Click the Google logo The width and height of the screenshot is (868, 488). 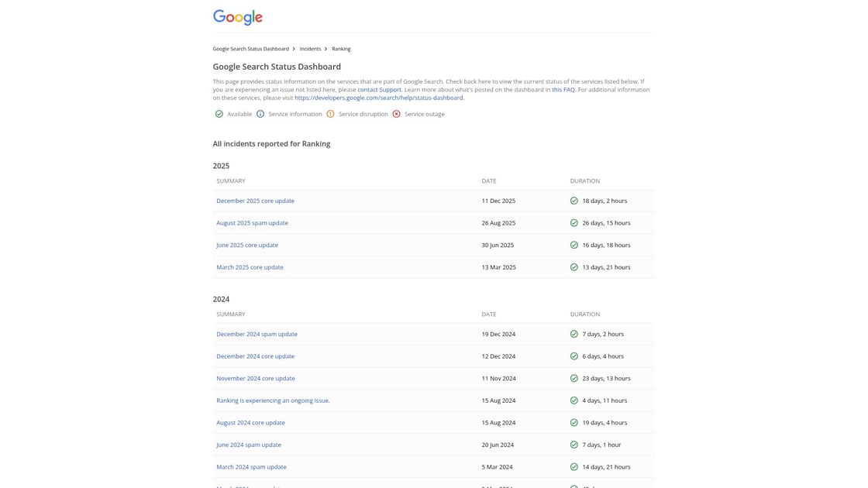pos(237,15)
